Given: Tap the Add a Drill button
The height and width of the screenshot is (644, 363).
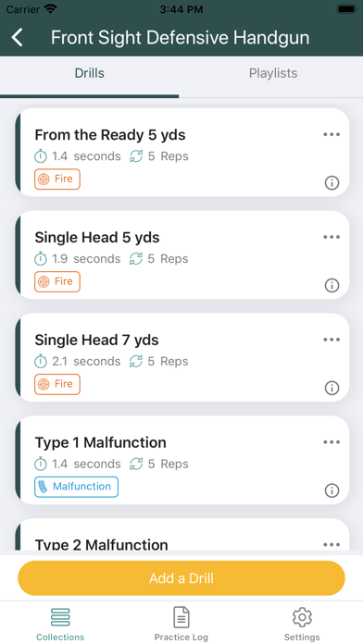Looking at the screenshot, I should (x=181, y=578).
